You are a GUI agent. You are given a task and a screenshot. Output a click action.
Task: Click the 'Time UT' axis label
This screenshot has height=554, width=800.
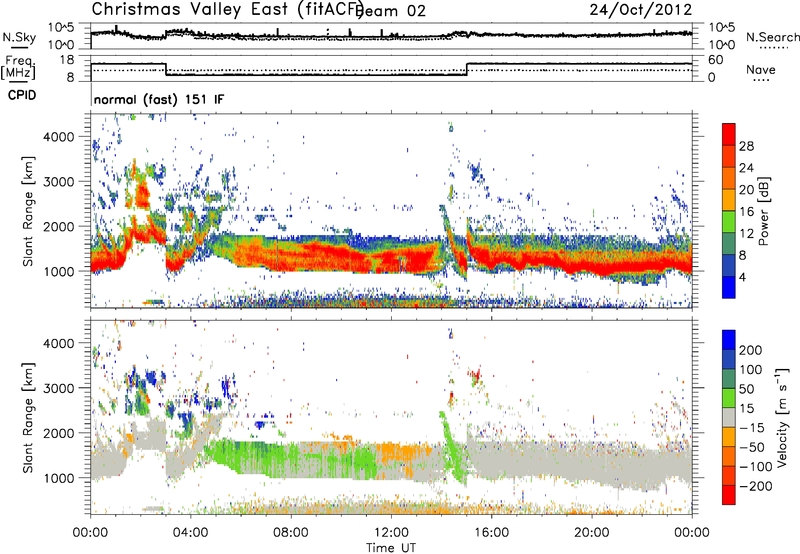tap(391, 547)
